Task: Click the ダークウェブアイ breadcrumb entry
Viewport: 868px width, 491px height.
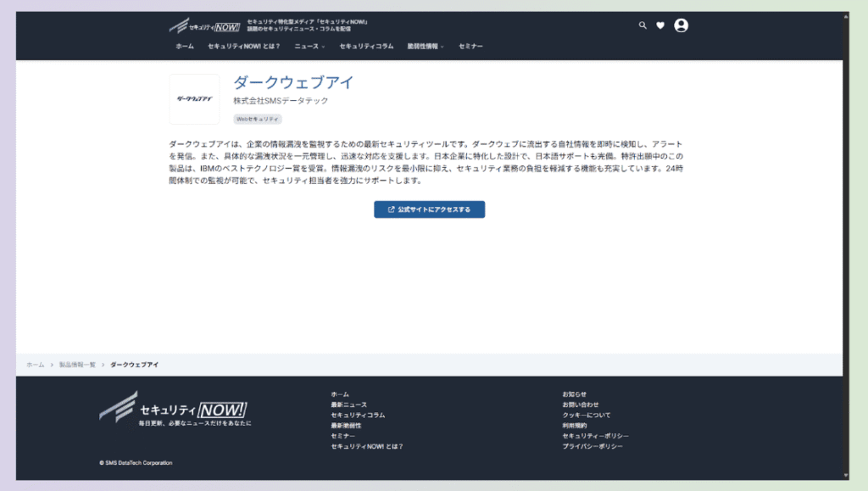Action: (135, 365)
